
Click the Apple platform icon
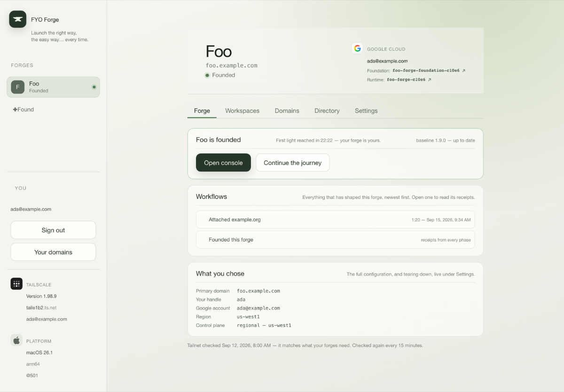coord(16,340)
